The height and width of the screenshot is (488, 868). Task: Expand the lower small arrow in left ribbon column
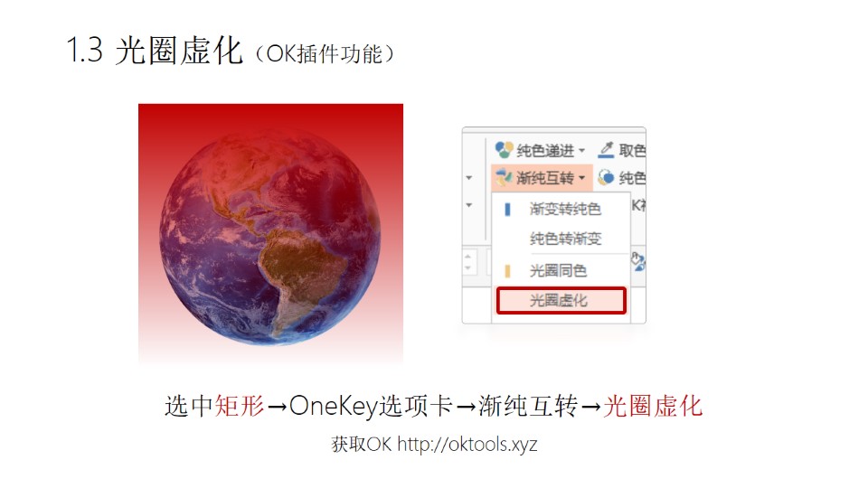coord(469,205)
